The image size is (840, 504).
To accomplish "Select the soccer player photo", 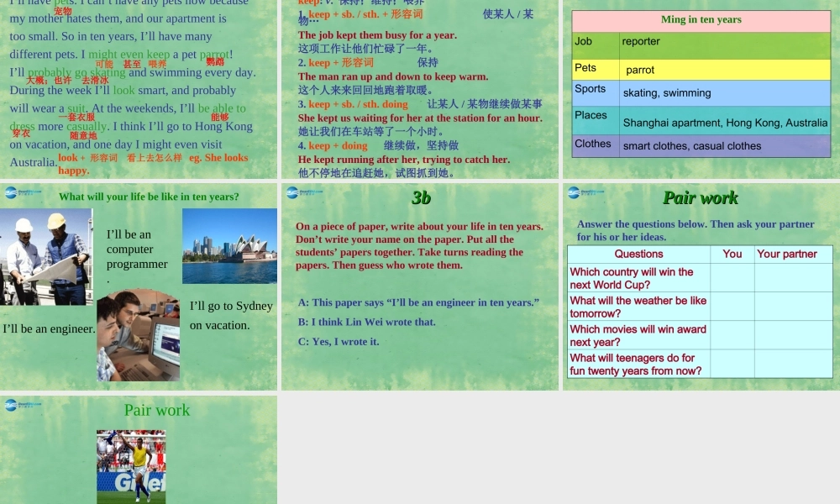I will (x=131, y=466).
